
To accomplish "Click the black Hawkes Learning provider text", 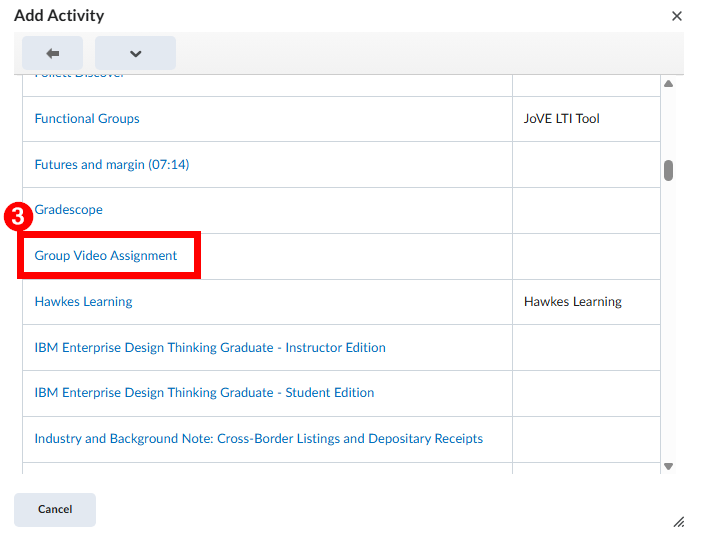I will pos(572,302).
